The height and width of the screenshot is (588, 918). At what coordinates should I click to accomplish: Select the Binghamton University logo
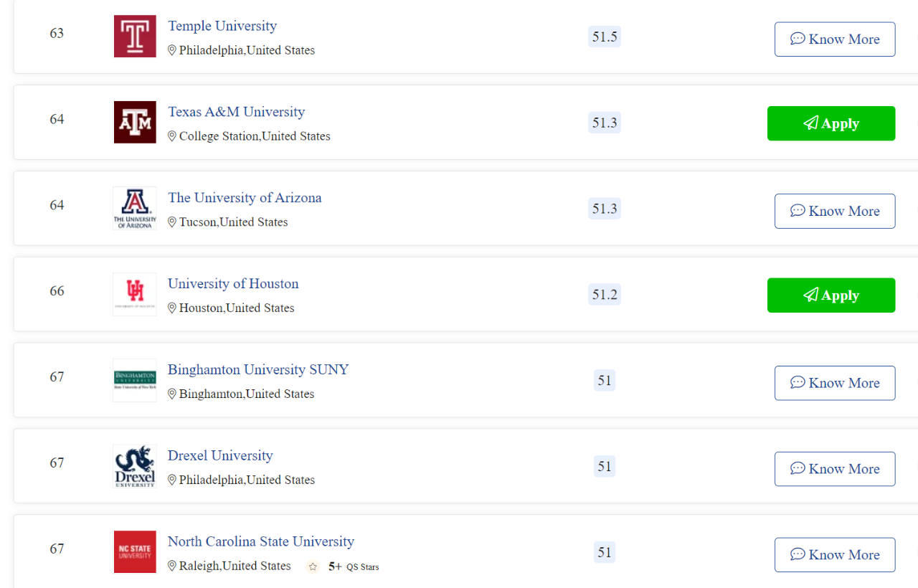(x=135, y=381)
